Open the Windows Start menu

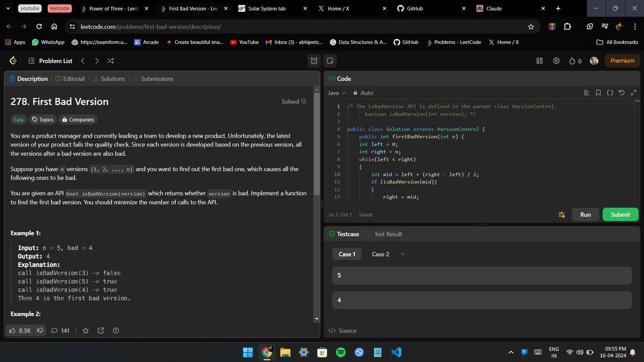coord(247,352)
